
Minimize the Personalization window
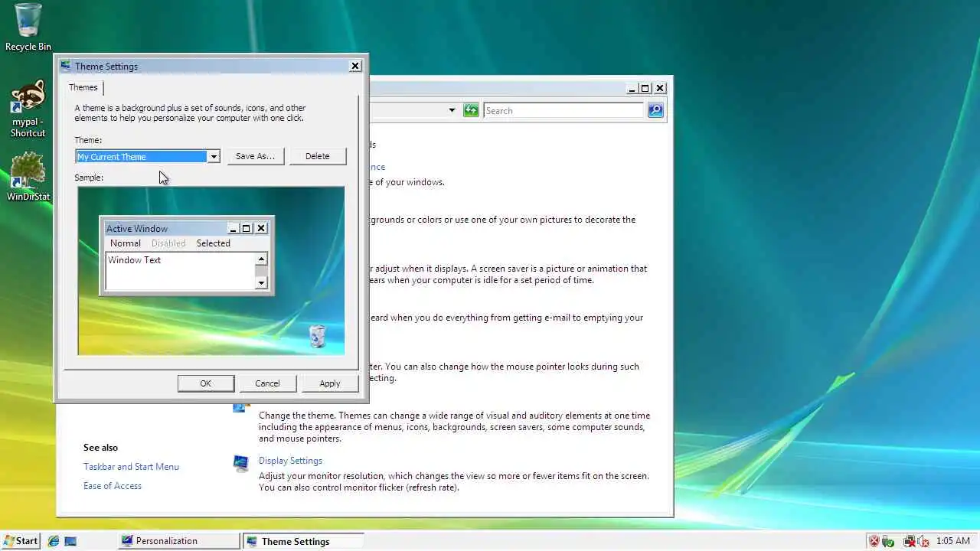[632, 88]
